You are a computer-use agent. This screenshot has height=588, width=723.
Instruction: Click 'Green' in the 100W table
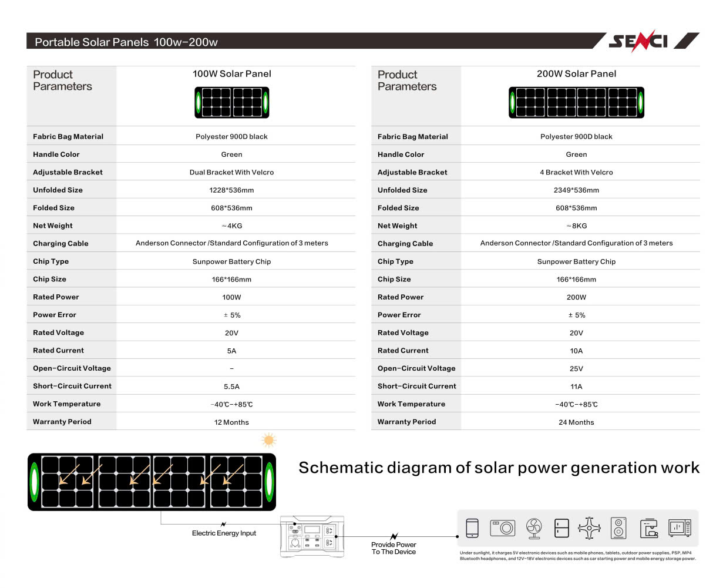[231, 154]
